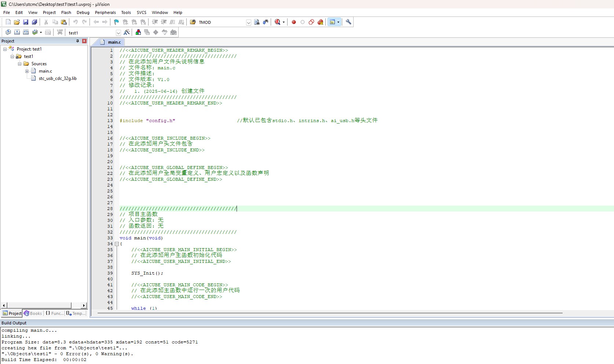Click the Paste clipboard icon
Screen dimensions: 614x364
pyautogui.click(x=64, y=22)
